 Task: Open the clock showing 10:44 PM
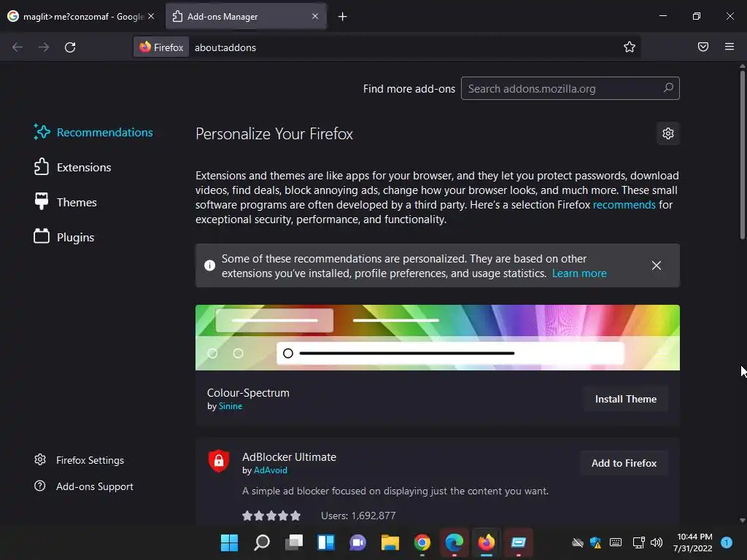[693, 542]
